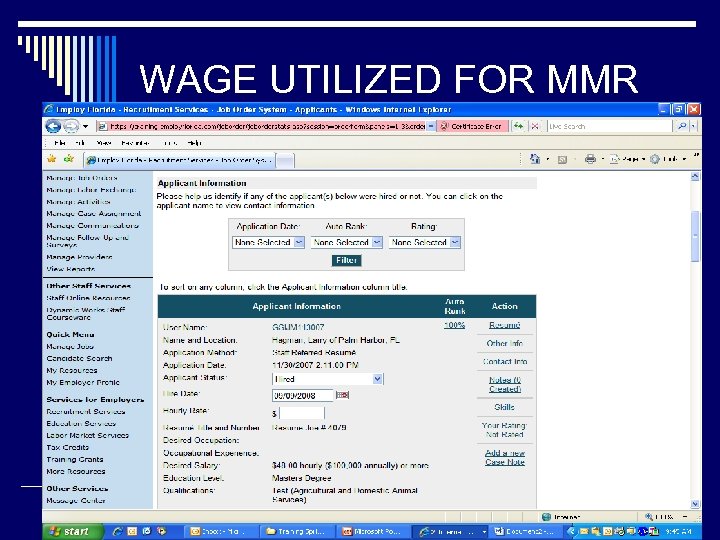Click Other Info in Action column
The width and height of the screenshot is (720, 540).
pyautogui.click(x=505, y=343)
